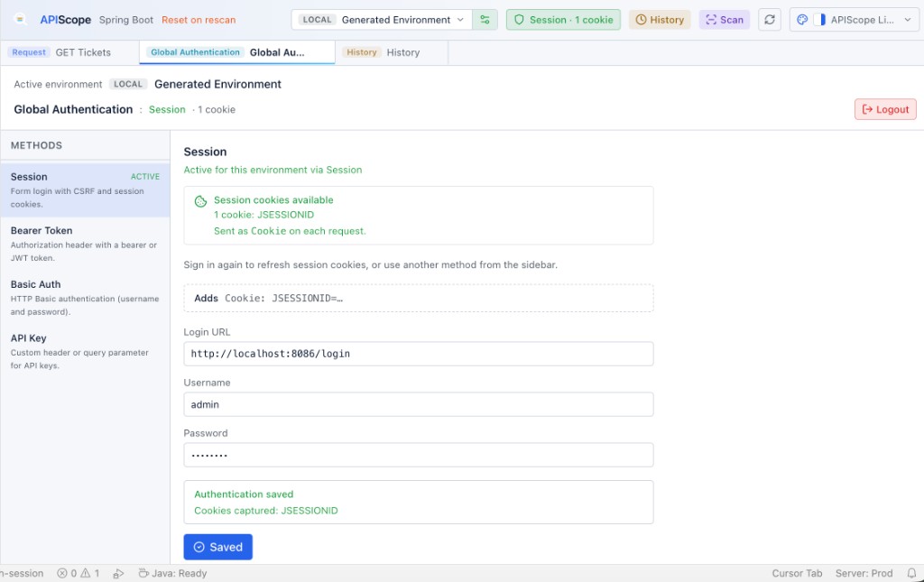Click the 'Adds Cookie: JSESSIONID=…' box
Viewport: 924px width, 582px height.
click(x=419, y=298)
